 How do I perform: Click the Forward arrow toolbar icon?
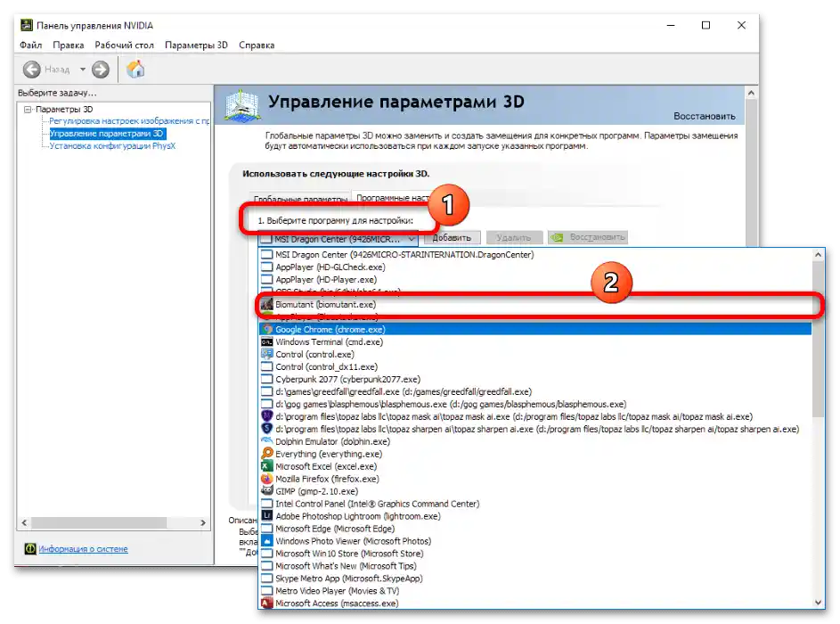click(x=100, y=70)
